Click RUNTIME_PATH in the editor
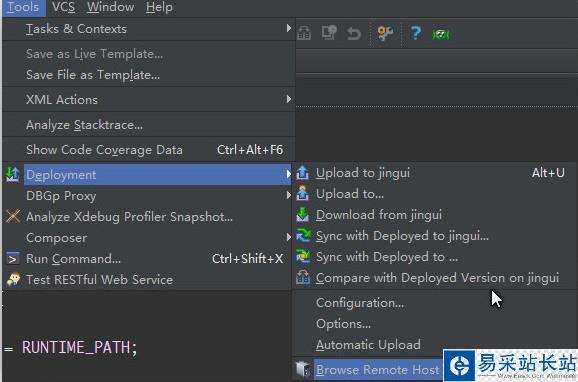 click(x=76, y=347)
